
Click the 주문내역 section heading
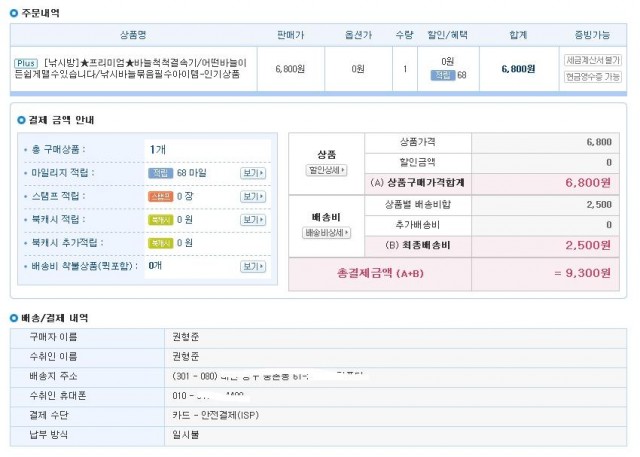click(x=40, y=13)
